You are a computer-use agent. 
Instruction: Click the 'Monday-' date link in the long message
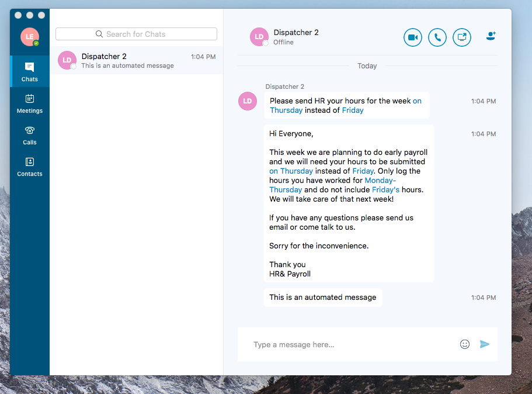coord(380,181)
